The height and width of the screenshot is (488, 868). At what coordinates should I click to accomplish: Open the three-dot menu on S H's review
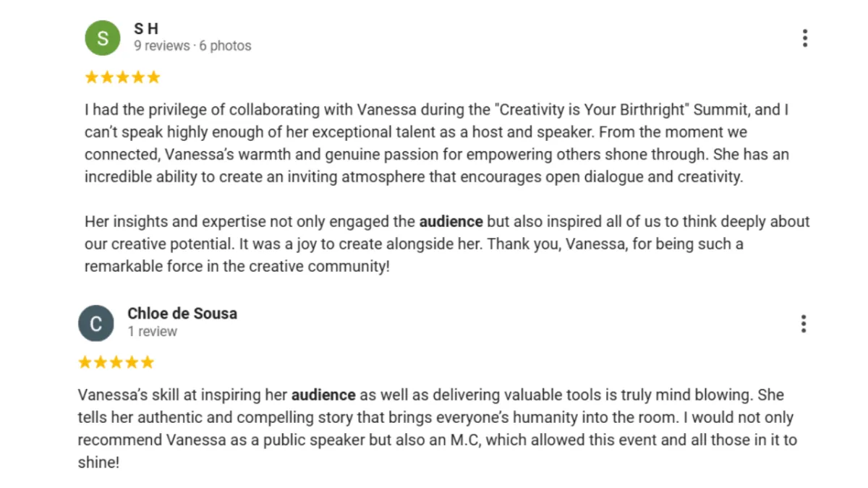804,38
